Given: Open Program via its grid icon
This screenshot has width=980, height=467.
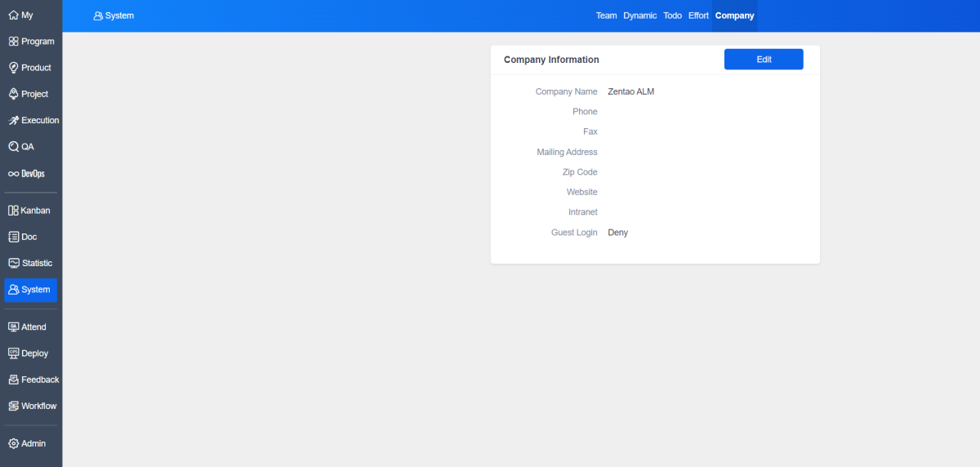Looking at the screenshot, I should point(13,42).
